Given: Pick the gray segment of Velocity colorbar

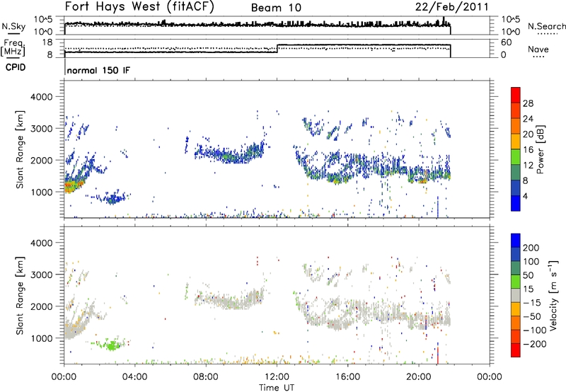Looking at the screenshot, I should pyautogui.click(x=516, y=296).
